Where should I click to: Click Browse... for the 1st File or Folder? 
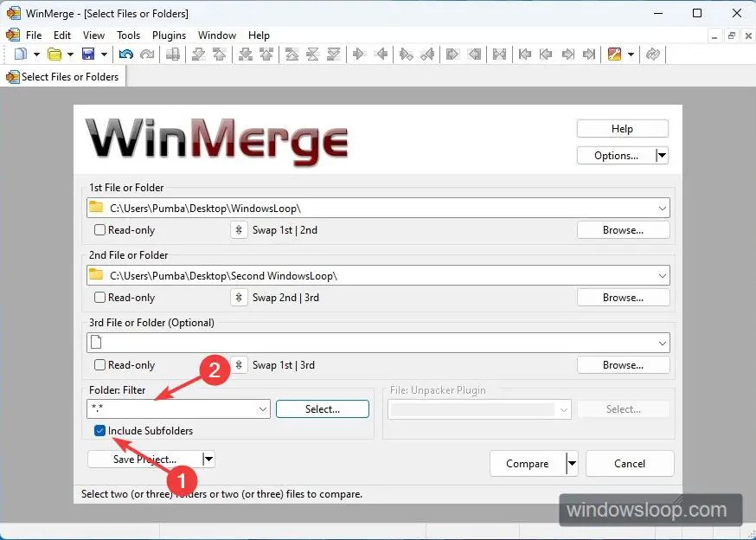[623, 230]
